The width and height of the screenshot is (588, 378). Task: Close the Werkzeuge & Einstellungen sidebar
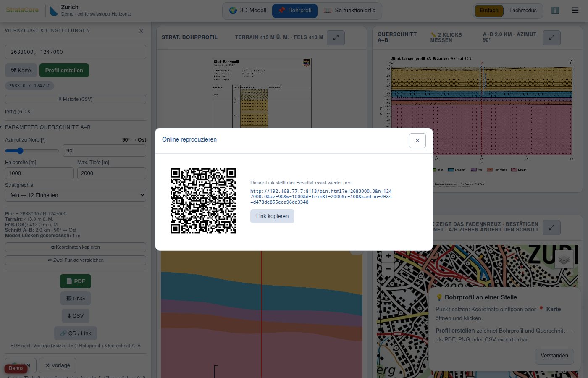[x=141, y=31]
